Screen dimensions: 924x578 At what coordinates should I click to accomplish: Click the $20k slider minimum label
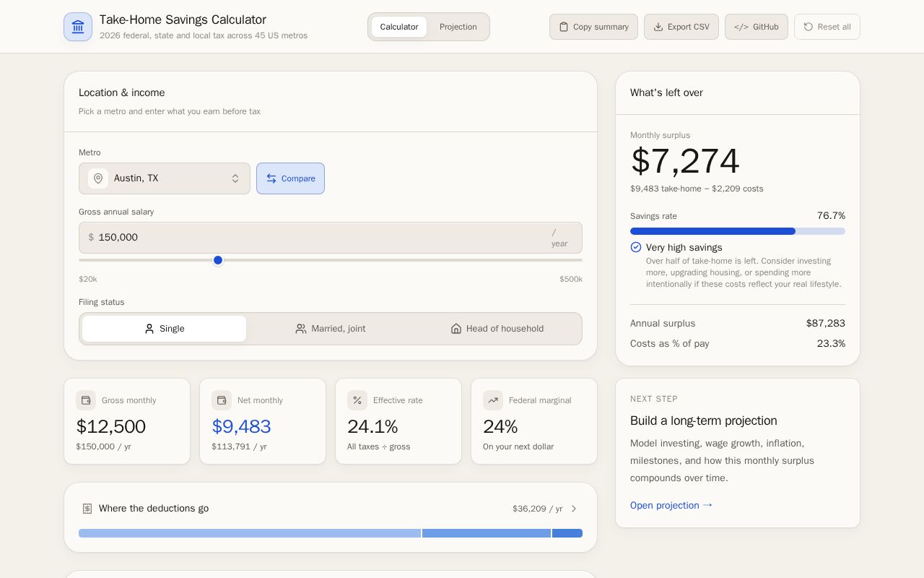pos(88,280)
